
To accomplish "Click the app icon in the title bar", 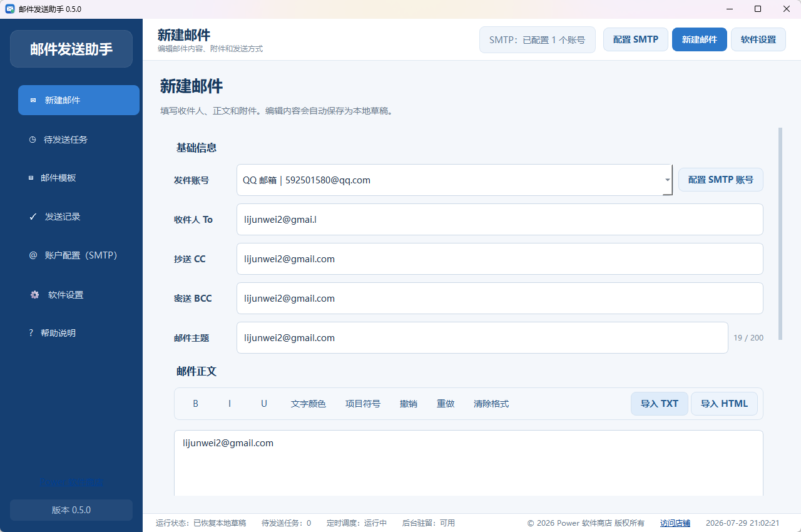I will (x=10, y=9).
